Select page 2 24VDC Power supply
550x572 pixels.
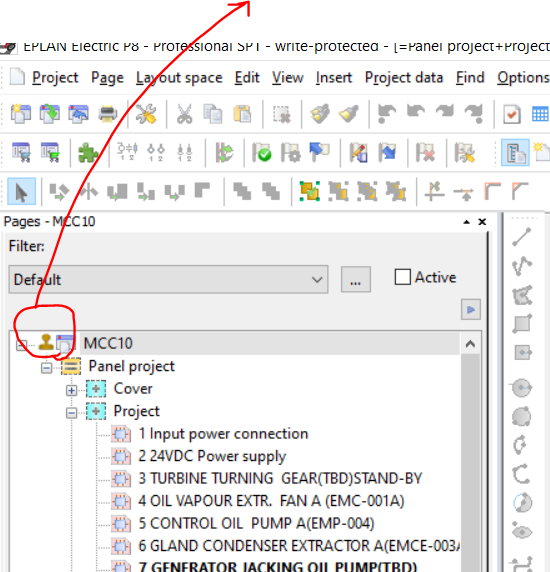coord(212,456)
